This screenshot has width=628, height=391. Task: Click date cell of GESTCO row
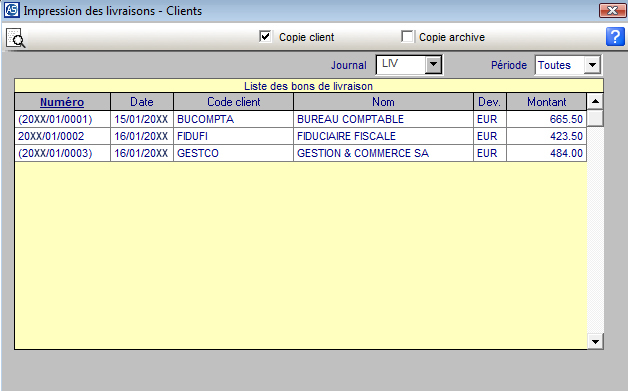click(141, 153)
